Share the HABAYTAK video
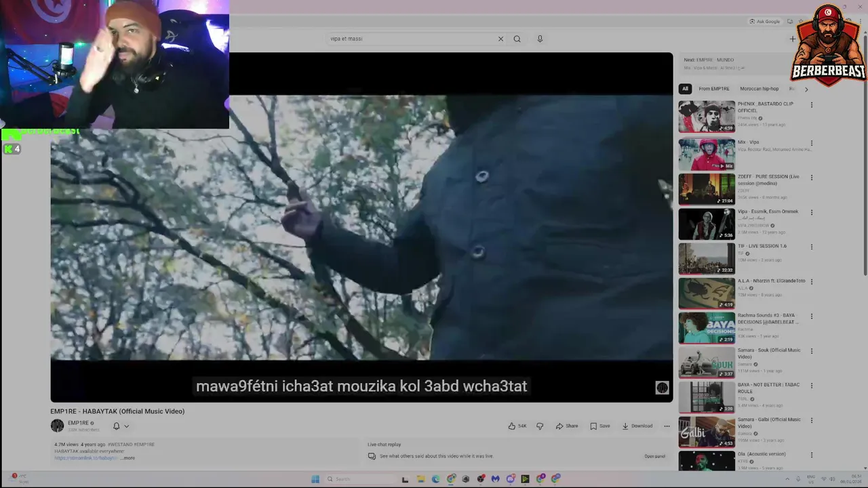The height and width of the screenshot is (488, 868). tap(567, 426)
